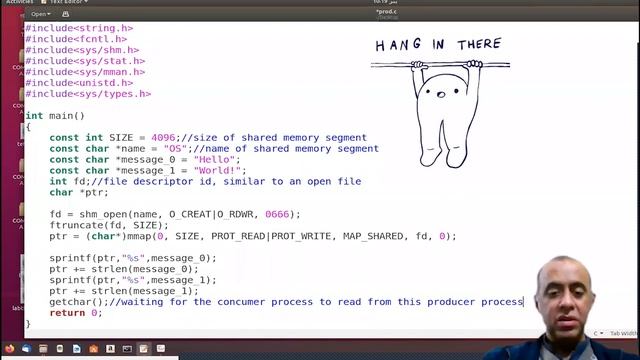Open Ubuntu Software from the dock

[93, 349]
